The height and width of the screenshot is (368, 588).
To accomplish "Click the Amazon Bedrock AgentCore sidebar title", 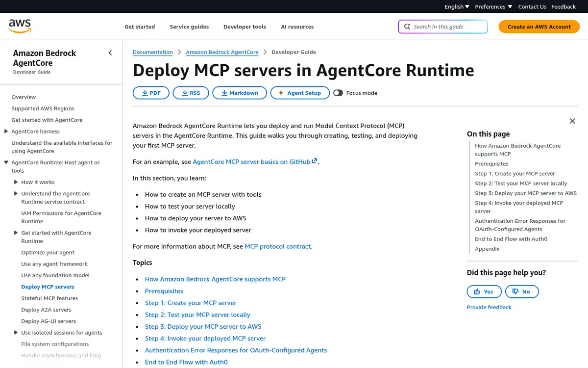I will pyautogui.click(x=45, y=58).
